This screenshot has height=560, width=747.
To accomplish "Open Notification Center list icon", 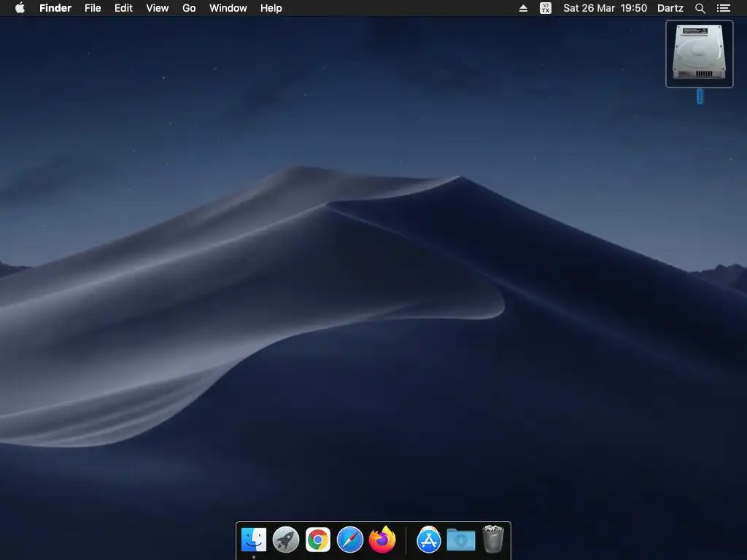I will click(x=724, y=8).
